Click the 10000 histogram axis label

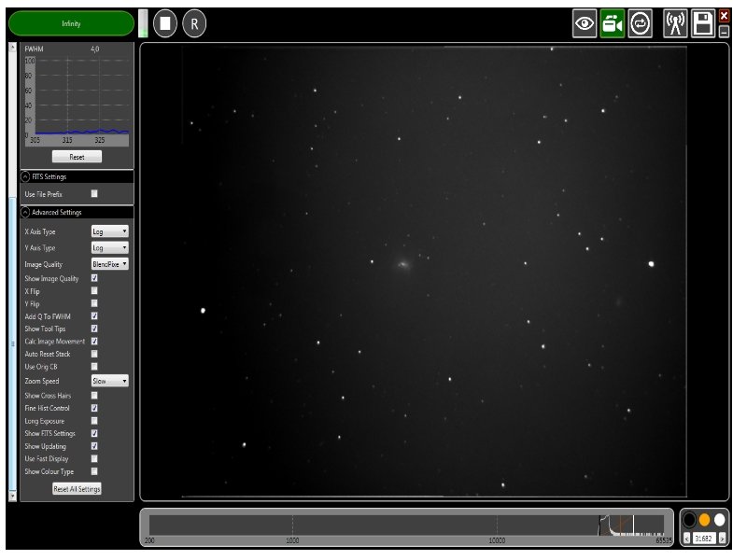[x=497, y=540]
